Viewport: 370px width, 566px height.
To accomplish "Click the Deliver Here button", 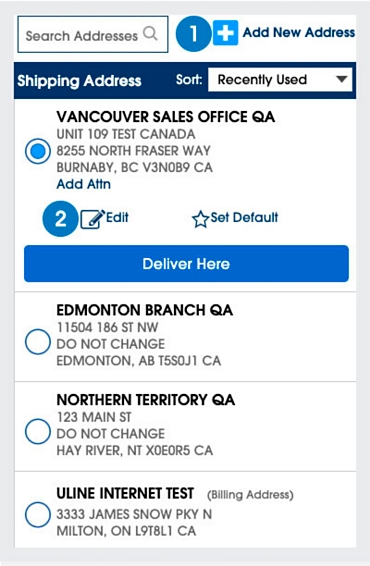I will point(186,264).
